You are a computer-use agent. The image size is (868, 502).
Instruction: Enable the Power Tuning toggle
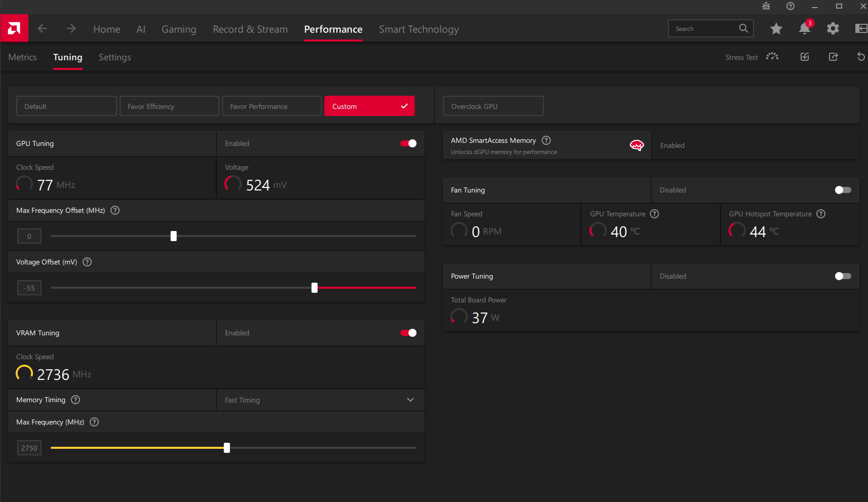pyautogui.click(x=843, y=276)
